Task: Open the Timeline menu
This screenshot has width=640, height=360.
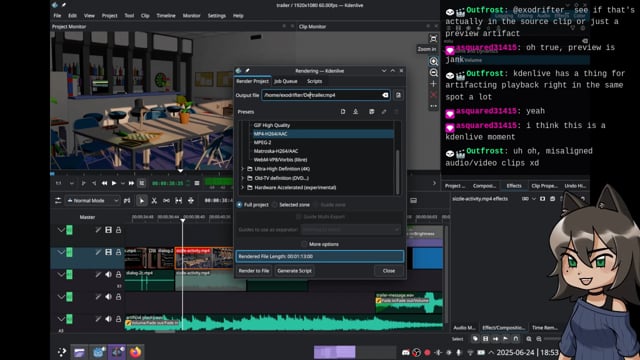Action: click(166, 16)
